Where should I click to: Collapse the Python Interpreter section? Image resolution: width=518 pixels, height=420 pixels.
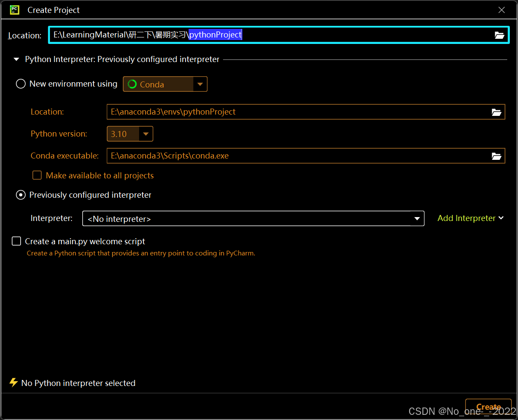click(x=16, y=59)
